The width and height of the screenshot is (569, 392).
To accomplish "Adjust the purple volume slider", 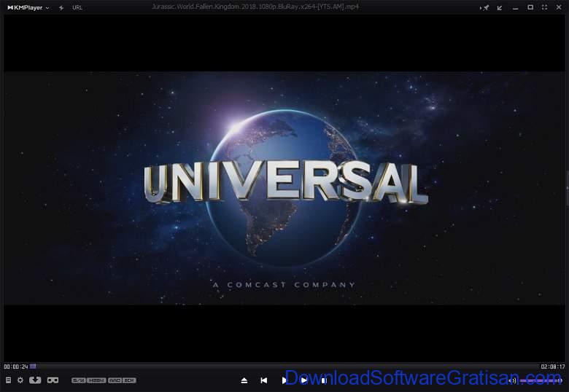I will point(541,380).
